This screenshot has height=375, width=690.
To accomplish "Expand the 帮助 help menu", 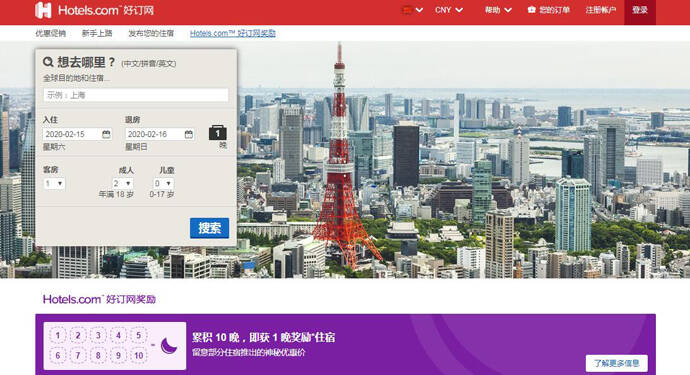I will pos(498,10).
